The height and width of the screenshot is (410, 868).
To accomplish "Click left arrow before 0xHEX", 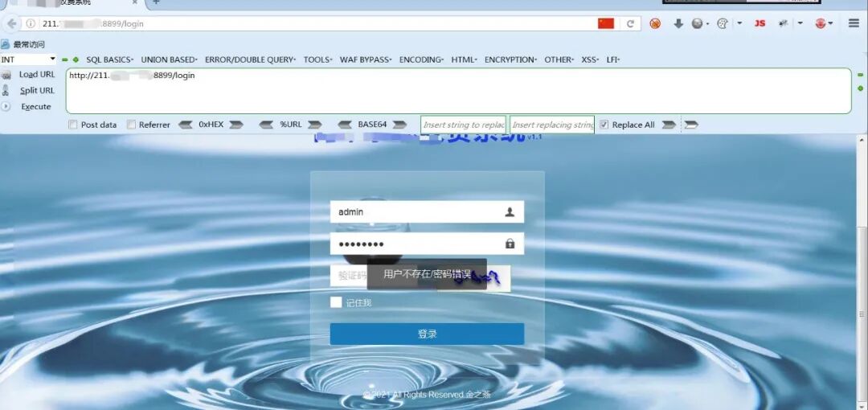I will point(186,125).
